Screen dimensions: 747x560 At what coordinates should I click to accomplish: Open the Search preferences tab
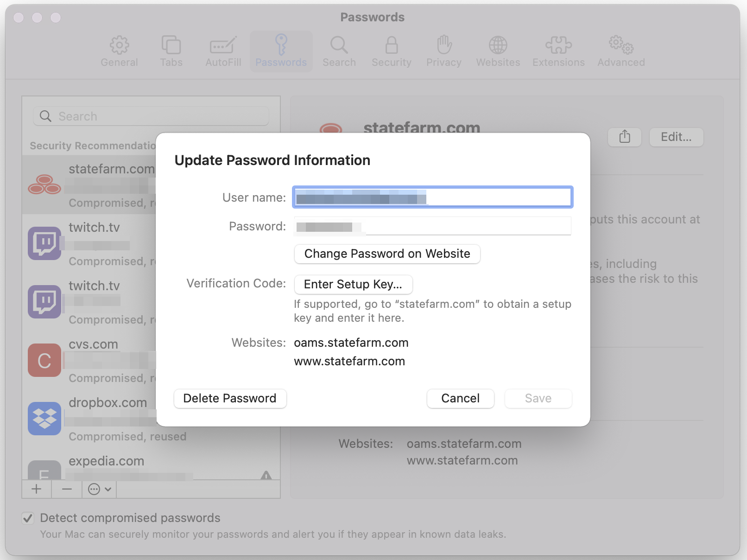(339, 51)
